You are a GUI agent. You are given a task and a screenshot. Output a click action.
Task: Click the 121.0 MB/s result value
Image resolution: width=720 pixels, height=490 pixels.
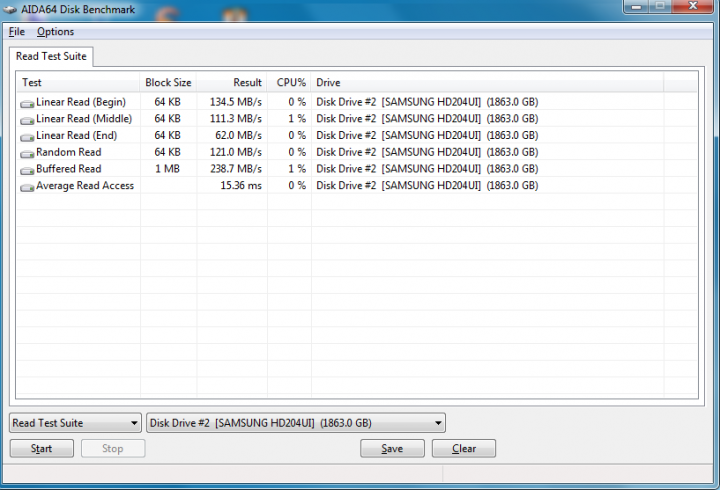coord(236,152)
